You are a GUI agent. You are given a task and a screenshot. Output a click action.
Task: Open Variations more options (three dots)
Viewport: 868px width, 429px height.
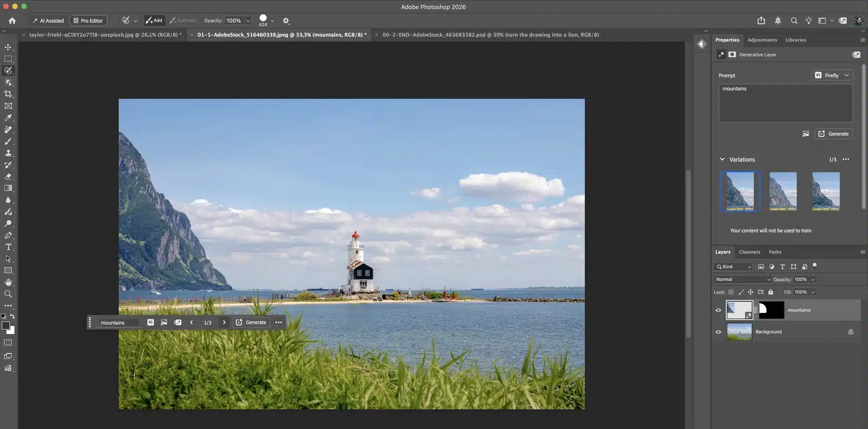click(846, 159)
